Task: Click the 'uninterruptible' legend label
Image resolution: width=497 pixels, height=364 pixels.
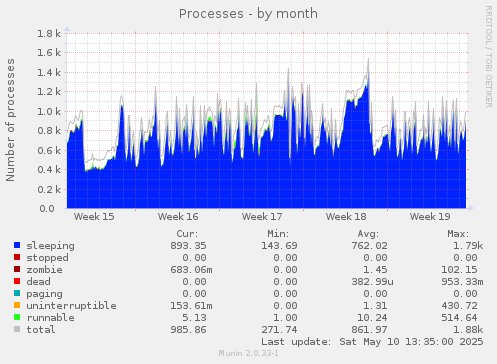Action: tap(72, 306)
